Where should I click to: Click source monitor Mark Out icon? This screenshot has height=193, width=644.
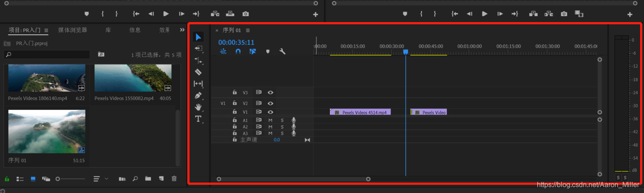[x=116, y=14]
